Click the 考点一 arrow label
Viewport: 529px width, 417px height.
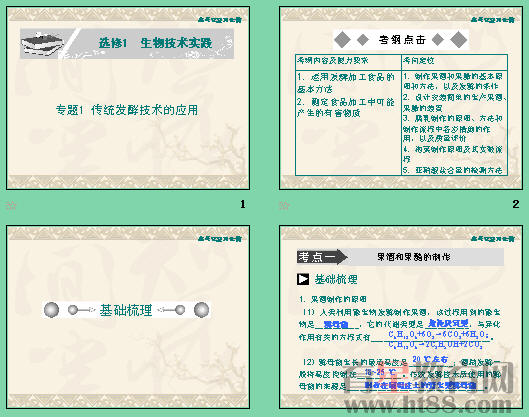(322, 257)
